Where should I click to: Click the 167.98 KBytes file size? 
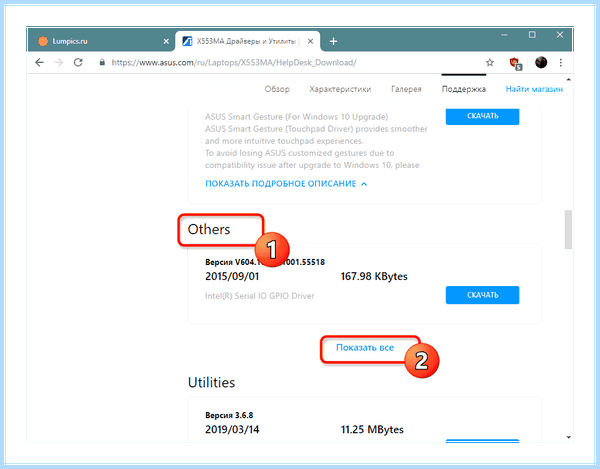(374, 276)
